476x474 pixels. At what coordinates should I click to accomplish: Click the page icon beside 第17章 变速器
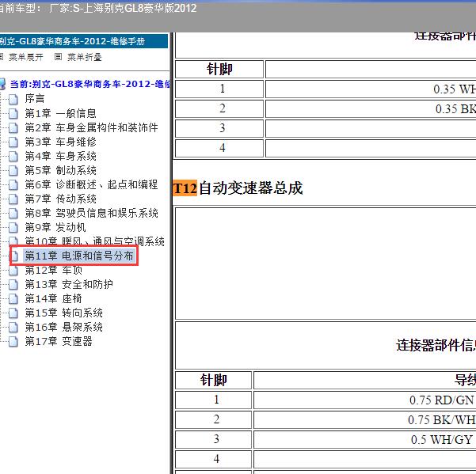pyautogui.click(x=13, y=342)
